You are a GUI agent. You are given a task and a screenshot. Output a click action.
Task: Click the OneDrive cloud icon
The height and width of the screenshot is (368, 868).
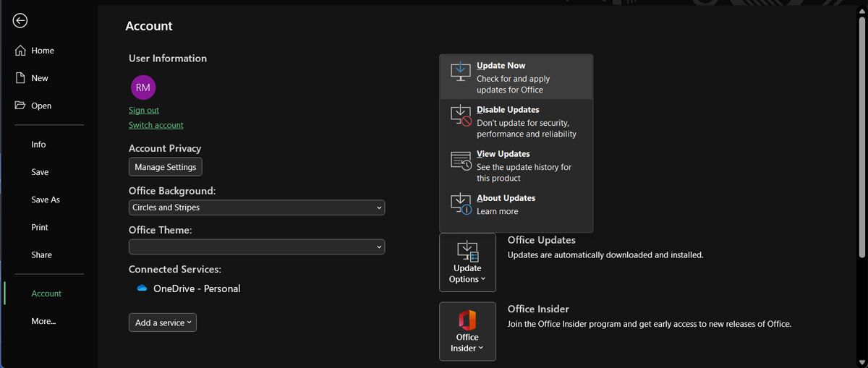pos(142,288)
